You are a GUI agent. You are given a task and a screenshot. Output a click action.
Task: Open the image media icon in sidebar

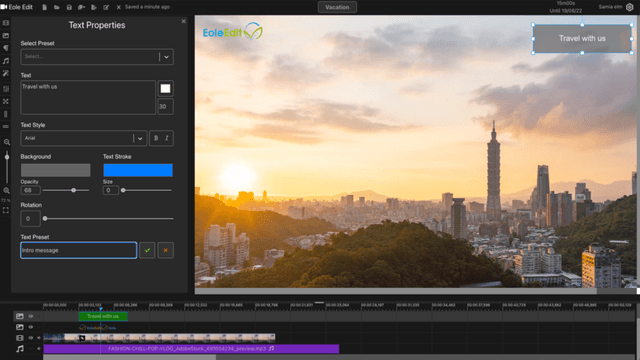pyautogui.click(x=6, y=36)
